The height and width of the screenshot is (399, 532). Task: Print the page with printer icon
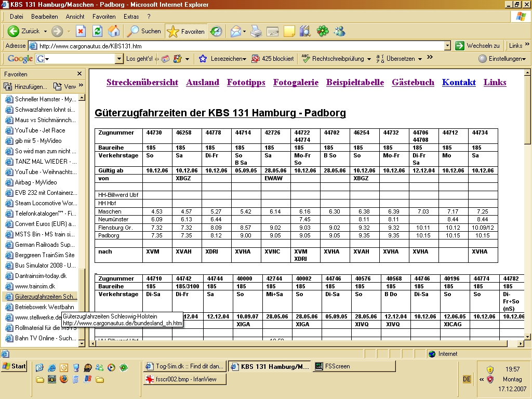click(x=256, y=31)
